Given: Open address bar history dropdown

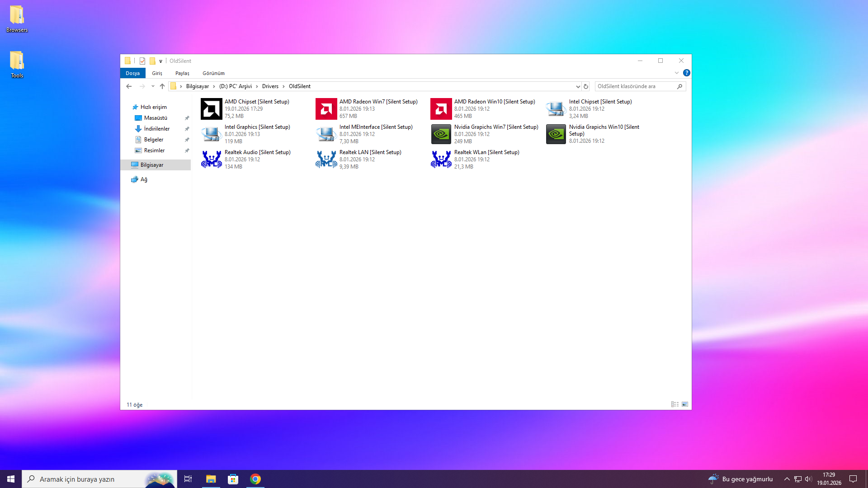Looking at the screenshot, I should point(578,86).
